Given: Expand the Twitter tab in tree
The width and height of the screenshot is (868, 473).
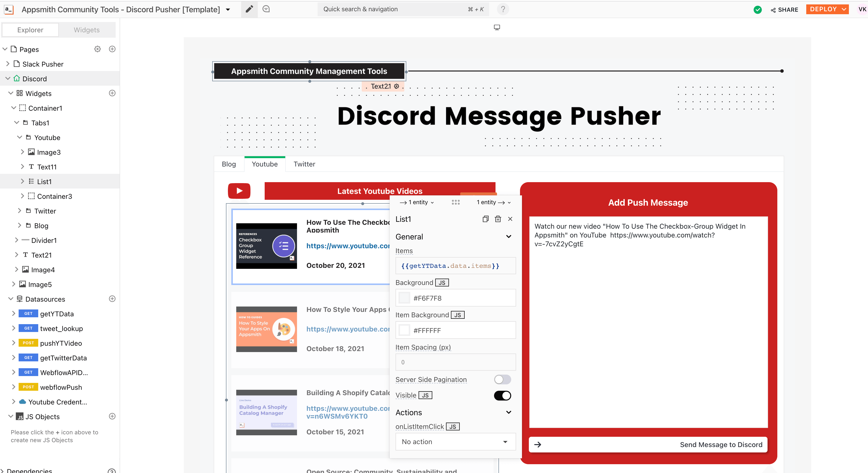Looking at the screenshot, I should tap(20, 211).
